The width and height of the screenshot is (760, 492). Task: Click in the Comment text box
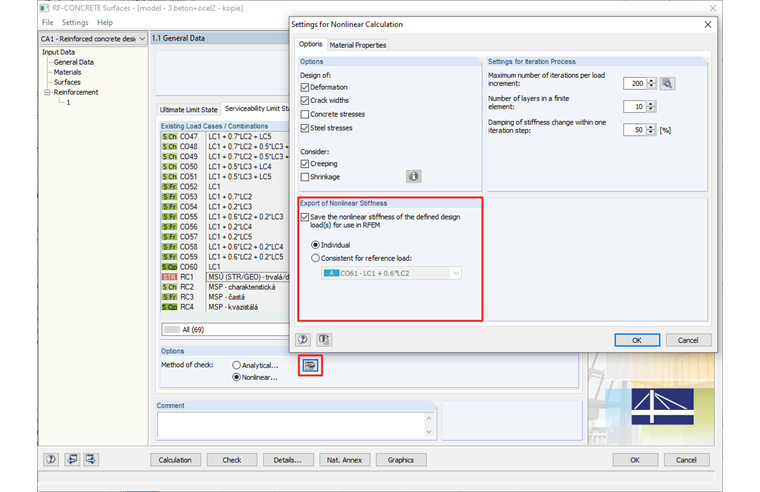[x=291, y=425]
